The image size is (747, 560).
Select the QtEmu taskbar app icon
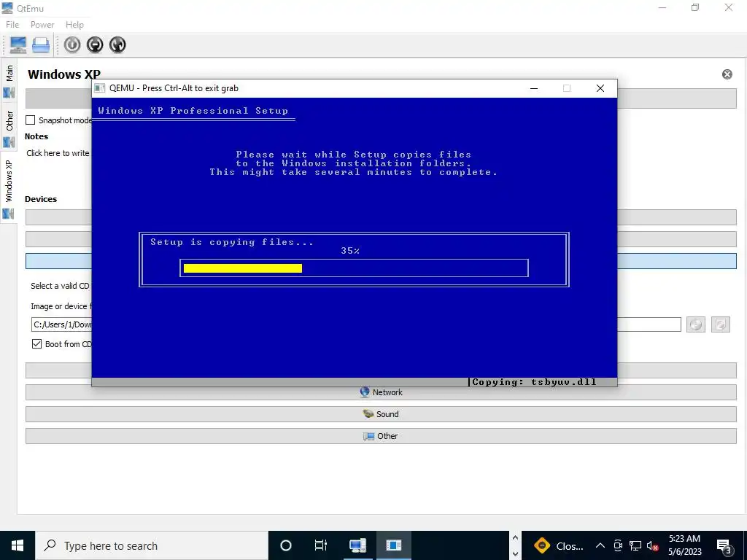point(357,545)
